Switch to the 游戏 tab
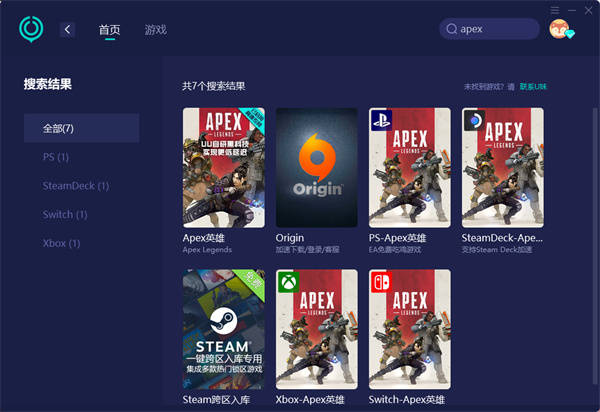 click(x=156, y=30)
